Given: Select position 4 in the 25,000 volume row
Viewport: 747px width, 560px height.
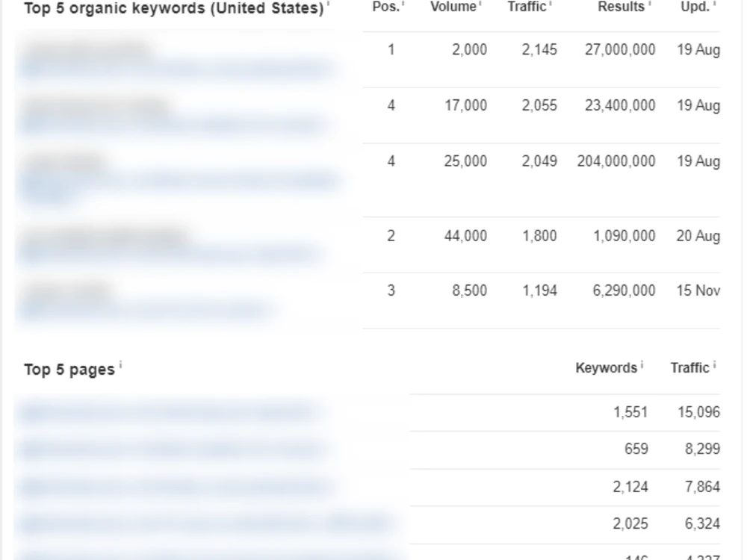Looking at the screenshot, I should [391, 161].
